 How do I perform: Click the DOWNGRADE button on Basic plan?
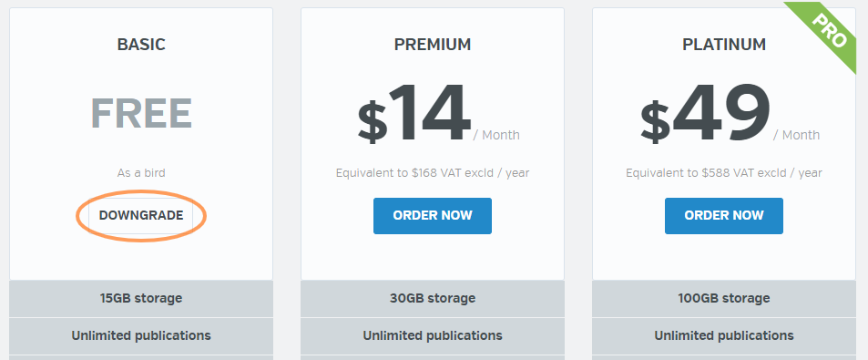141,215
